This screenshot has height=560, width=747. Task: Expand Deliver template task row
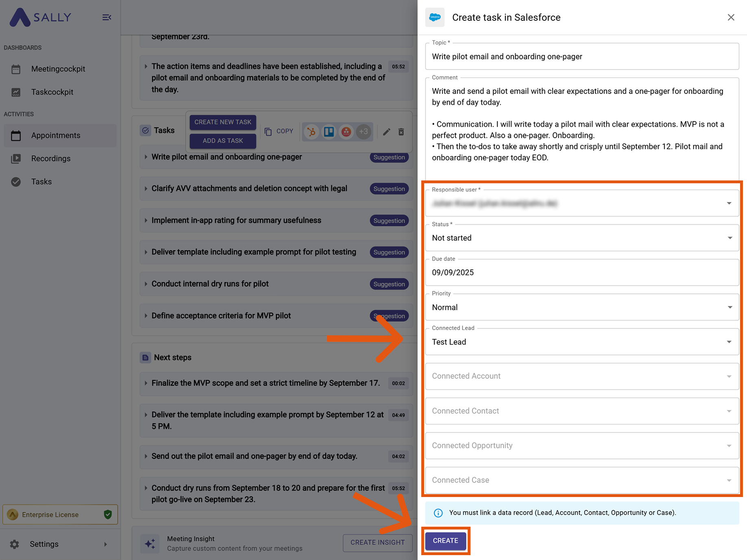(x=146, y=252)
